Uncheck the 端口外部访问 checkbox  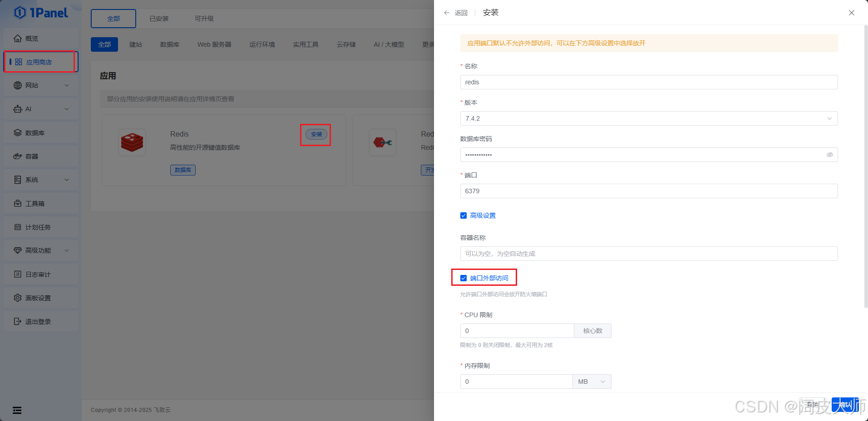coord(464,278)
